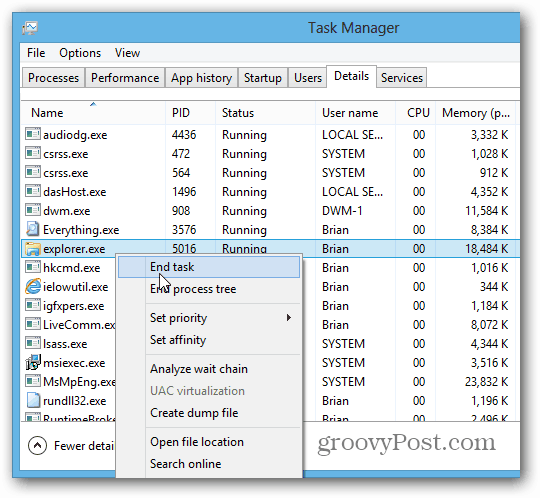Collapse view with Fewer details arrow
Image resolution: width=540 pixels, height=498 pixels.
(38, 446)
